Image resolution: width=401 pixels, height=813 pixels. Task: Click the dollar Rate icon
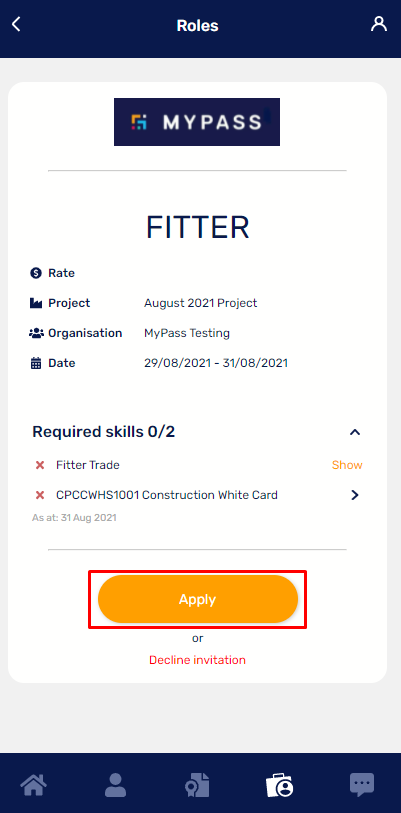point(35,273)
